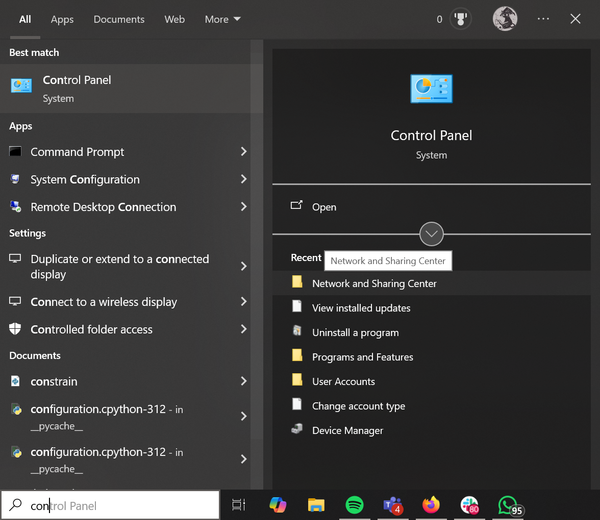Click the Open icon in the preview pane
This screenshot has width=600, height=520.
click(297, 205)
